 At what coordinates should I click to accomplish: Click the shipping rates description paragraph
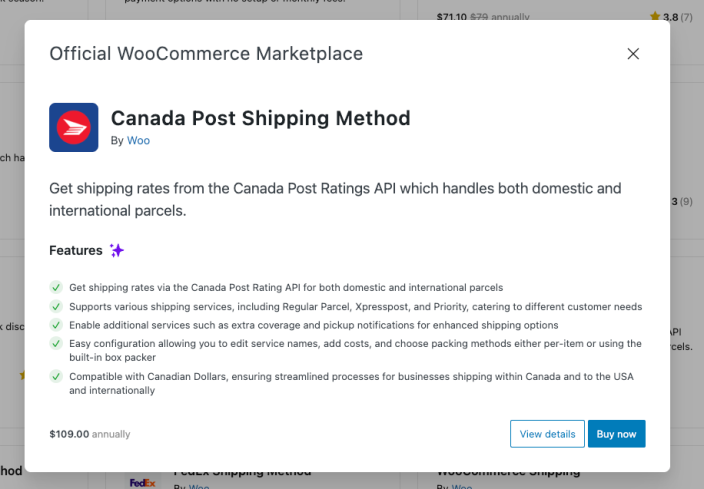point(335,199)
